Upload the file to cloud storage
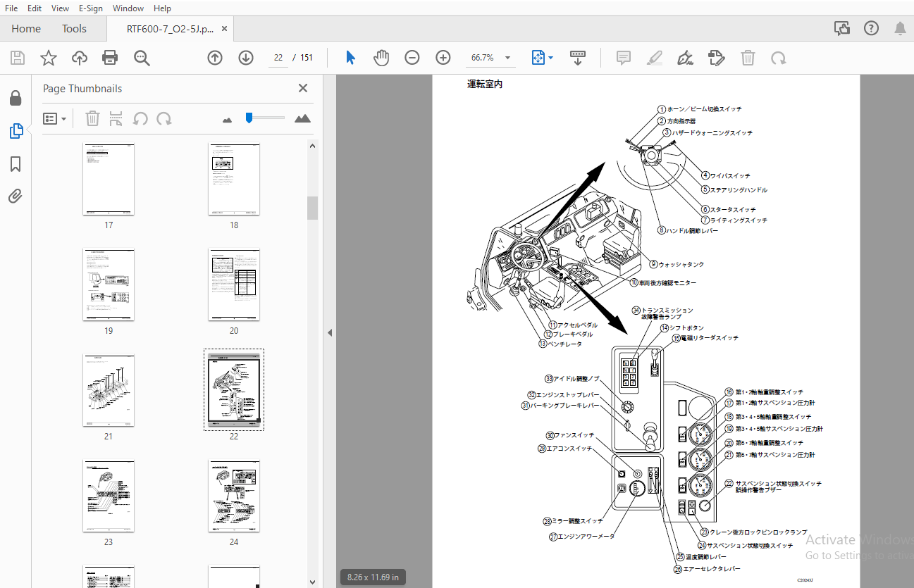914x588 pixels. click(x=80, y=58)
